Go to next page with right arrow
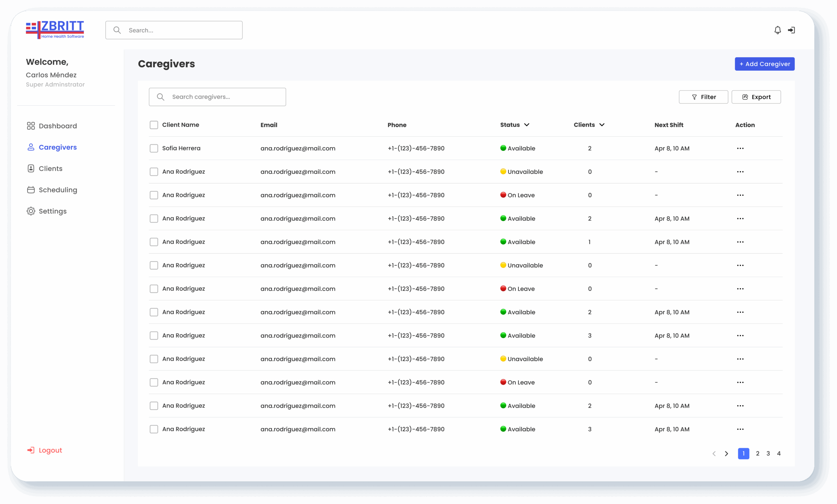The image size is (837, 504). tap(726, 454)
